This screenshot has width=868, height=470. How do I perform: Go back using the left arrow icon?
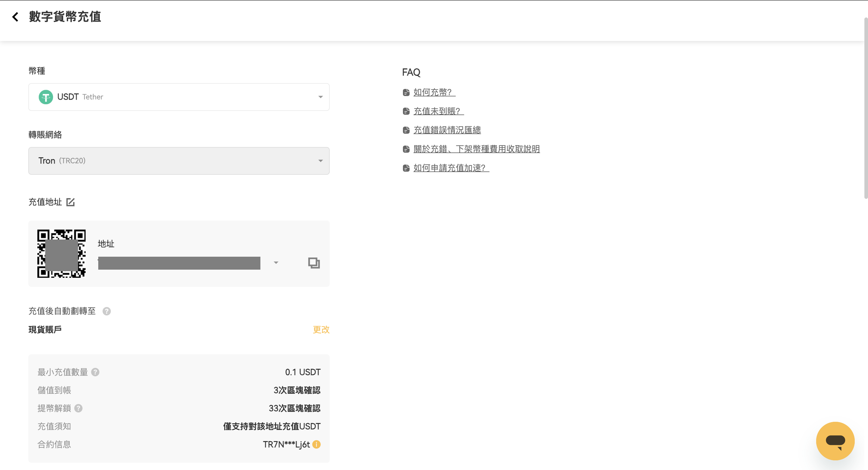click(x=15, y=17)
